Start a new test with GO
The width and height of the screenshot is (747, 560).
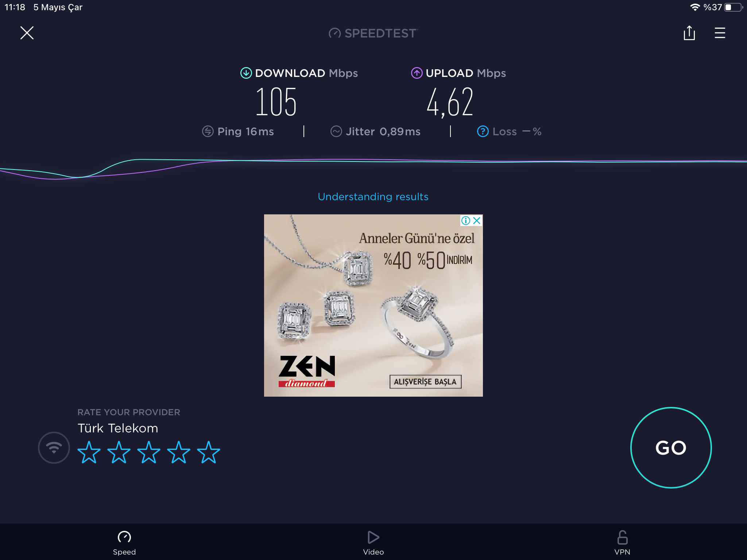pos(671,448)
